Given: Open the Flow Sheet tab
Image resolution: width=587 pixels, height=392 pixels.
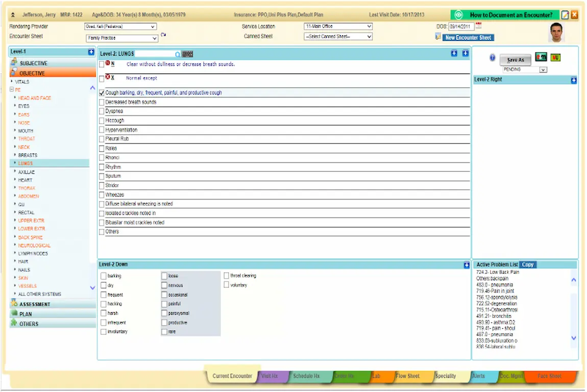Looking at the screenshot, I should tap(408, 376).
